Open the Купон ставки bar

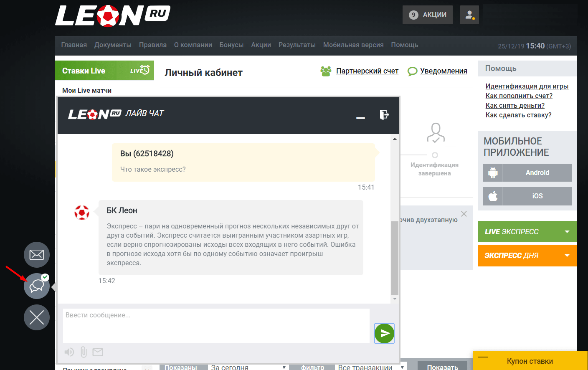point(530,360)
